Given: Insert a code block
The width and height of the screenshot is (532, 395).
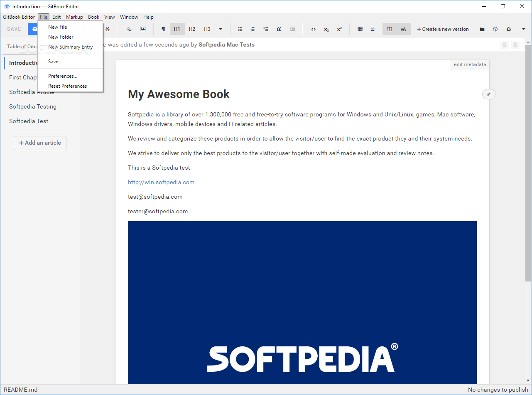Looking at the screenshot, I should pyautogui.click(x=314, y=29).
